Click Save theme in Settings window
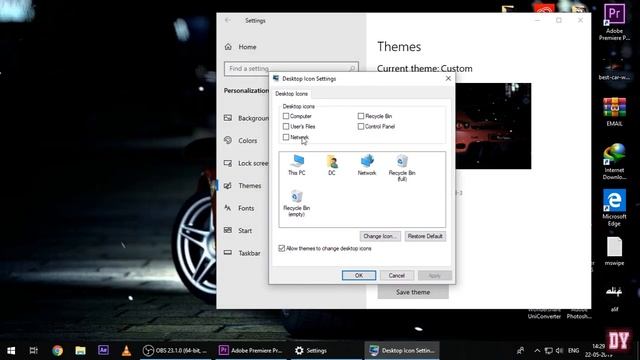 (413, 292)
